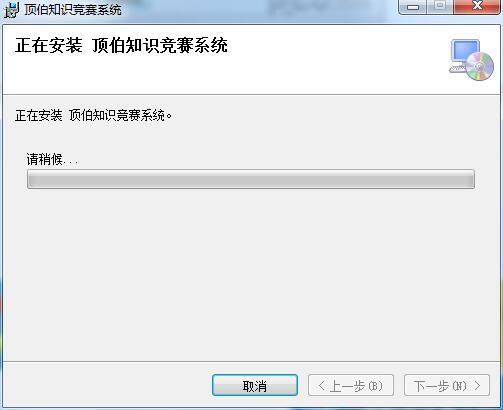Minimize the installer window
This screenshot has height=410, width=503.
pos(413,6)
